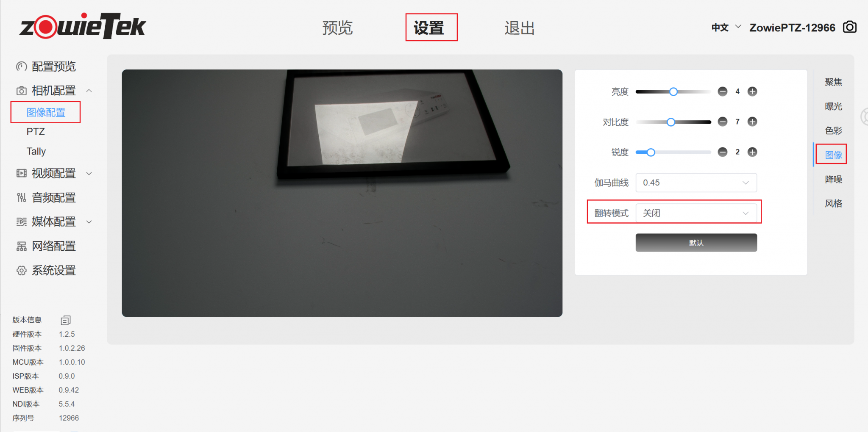Decrease 亮度 with the minus icon

click(723, 91)
